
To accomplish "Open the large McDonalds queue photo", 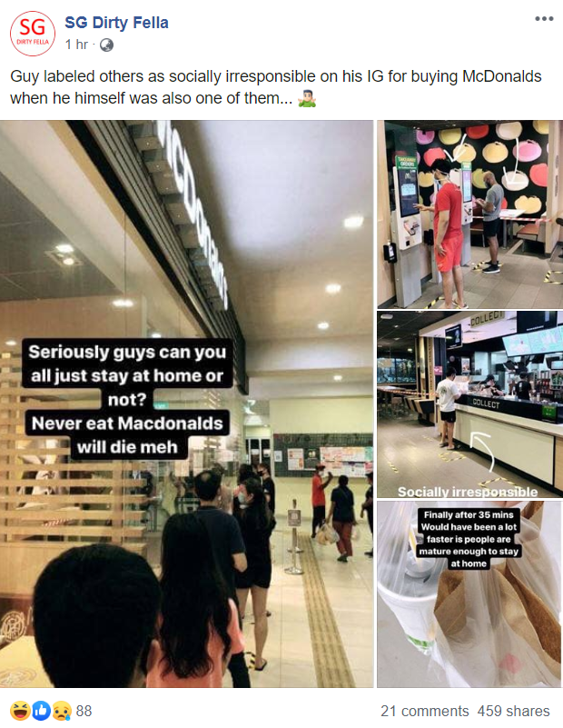I will pos(186,404).
